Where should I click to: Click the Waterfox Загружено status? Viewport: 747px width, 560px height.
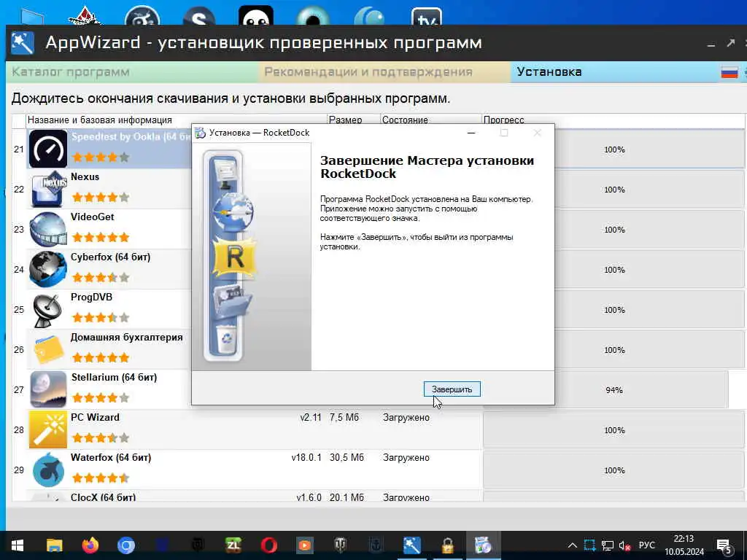click(x=406, y=458)
